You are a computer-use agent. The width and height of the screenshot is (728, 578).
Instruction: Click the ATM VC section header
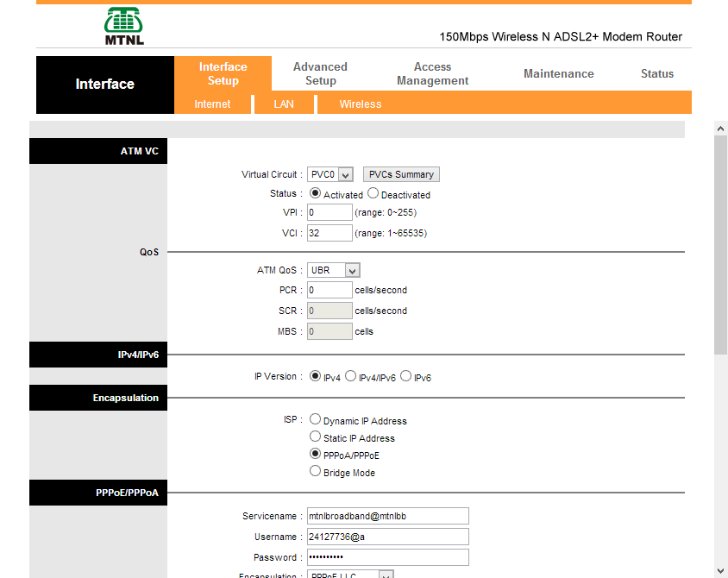98,151
